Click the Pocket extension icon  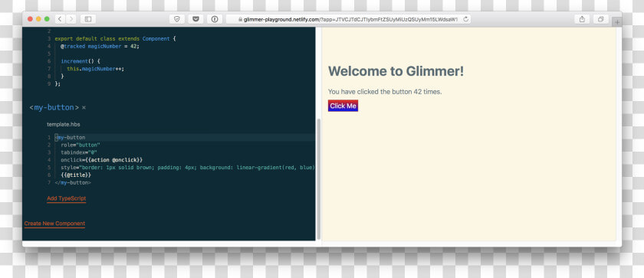click(195, 19)
